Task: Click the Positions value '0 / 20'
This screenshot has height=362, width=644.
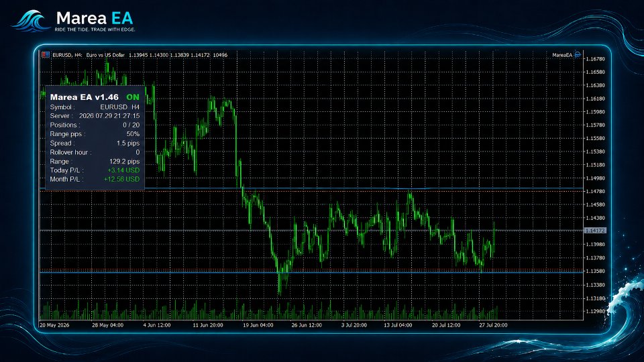Action: tap(131, 125)
